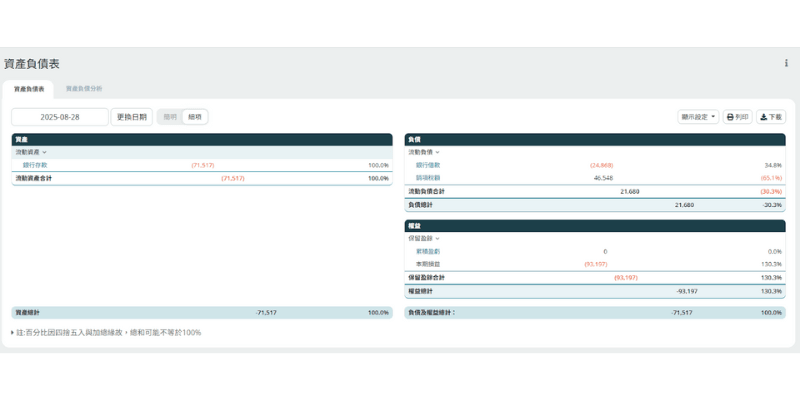Image resolution: width=800 pixels, height=400 pixels.
Task: Click the 資產總計 total row
Action: [x=200, y=312]
